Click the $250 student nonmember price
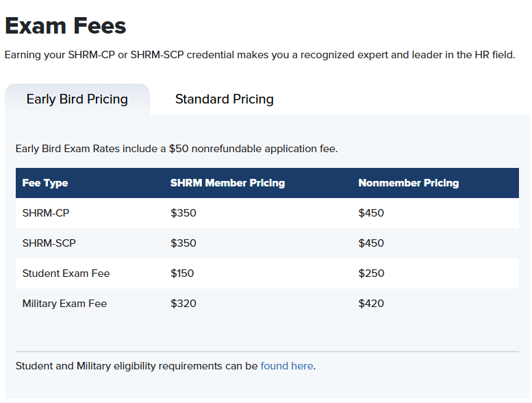The height and width of the screenshot is (403, 532). click(x=371, y=273)
